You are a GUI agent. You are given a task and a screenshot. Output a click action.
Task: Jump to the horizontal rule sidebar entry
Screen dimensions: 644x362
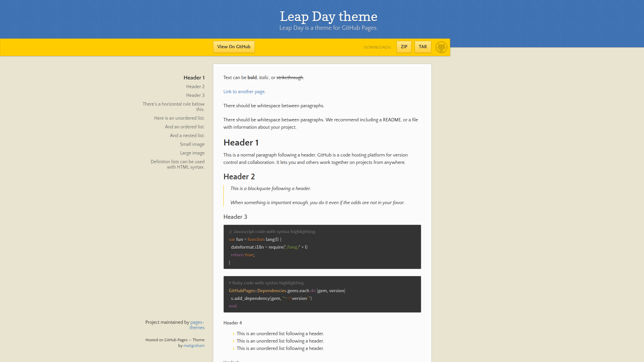coord(173,107)
